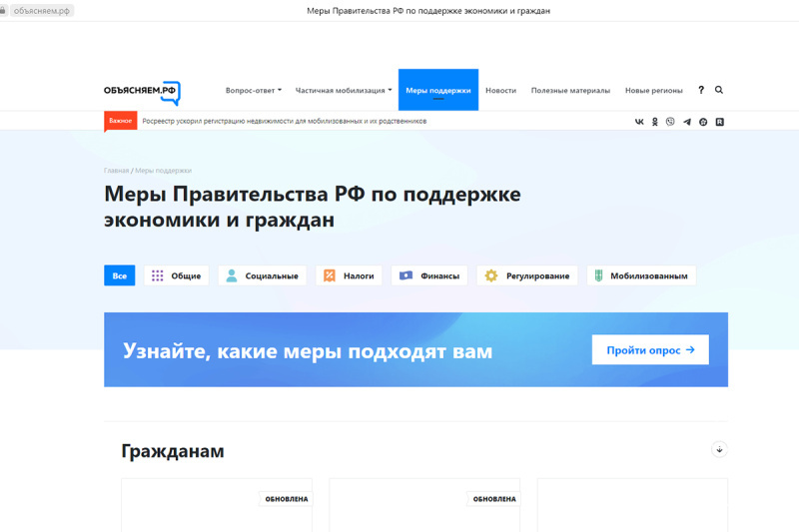Image resolution: width=799 pixels, height=532 pixels.
Task: Go to the Новости section
Action: click(x=501, y=90)
